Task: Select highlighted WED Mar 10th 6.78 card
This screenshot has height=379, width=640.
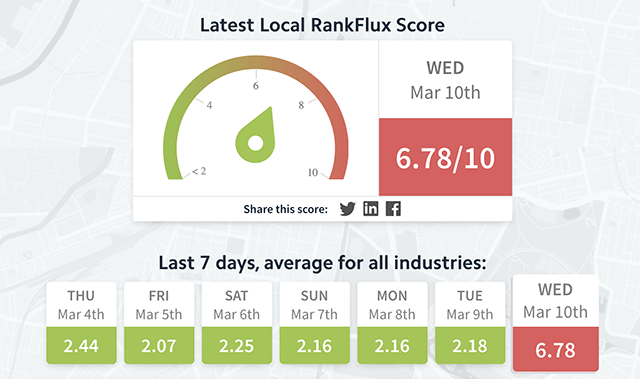Action: click(556, 323)
